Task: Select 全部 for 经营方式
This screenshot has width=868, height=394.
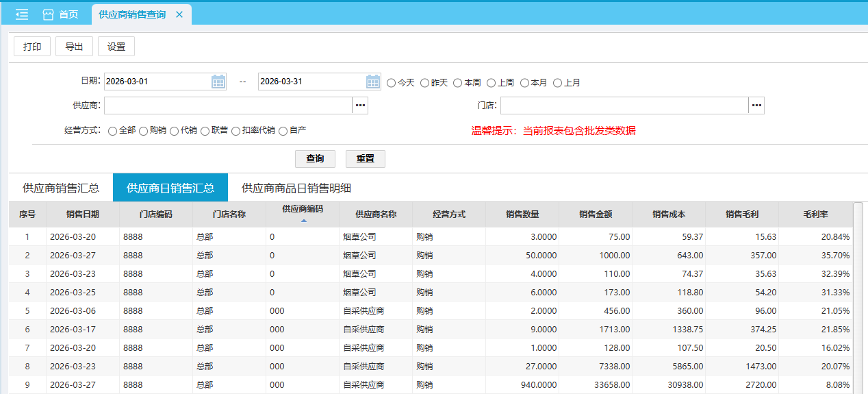Action: [113, 131]
